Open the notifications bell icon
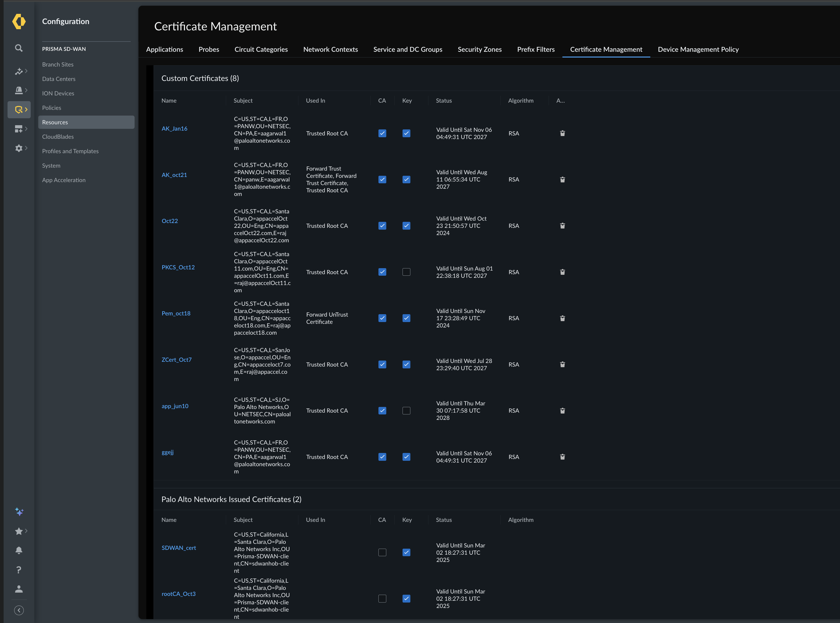840x623 pixels. [18, 550]
